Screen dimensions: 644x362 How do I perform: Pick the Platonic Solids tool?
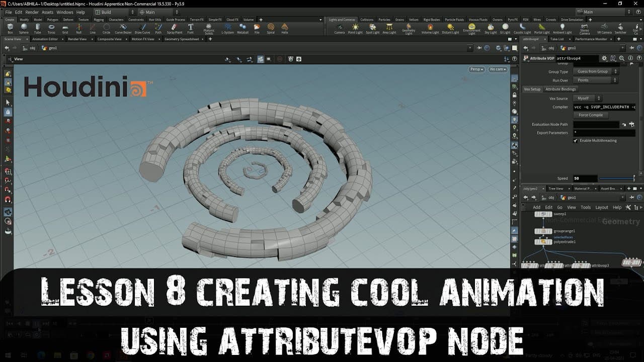point(209,29)
